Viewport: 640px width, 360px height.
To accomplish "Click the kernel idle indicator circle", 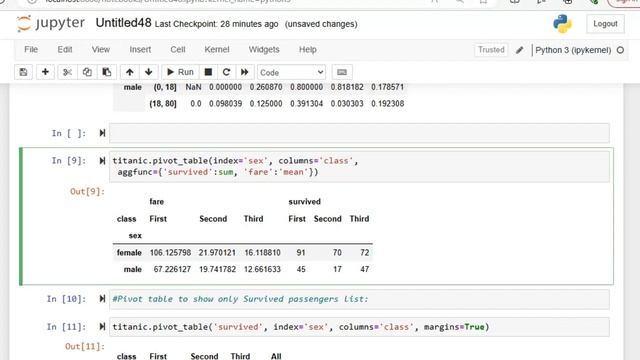I will (620, 50).
